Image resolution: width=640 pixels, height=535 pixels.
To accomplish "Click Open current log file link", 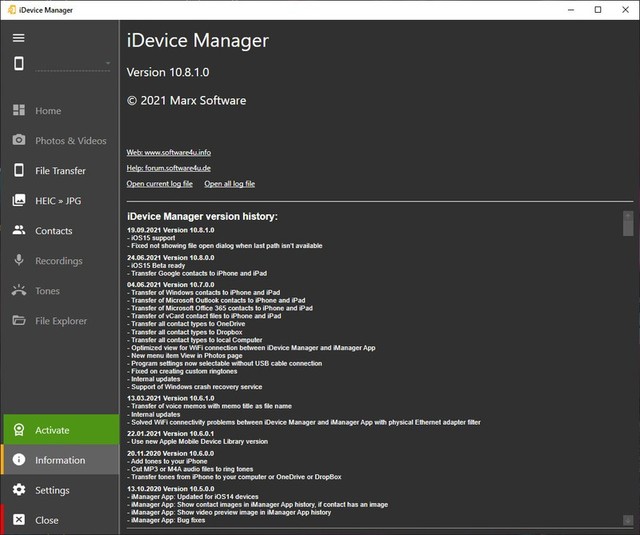I will click(x=160, y=184).
